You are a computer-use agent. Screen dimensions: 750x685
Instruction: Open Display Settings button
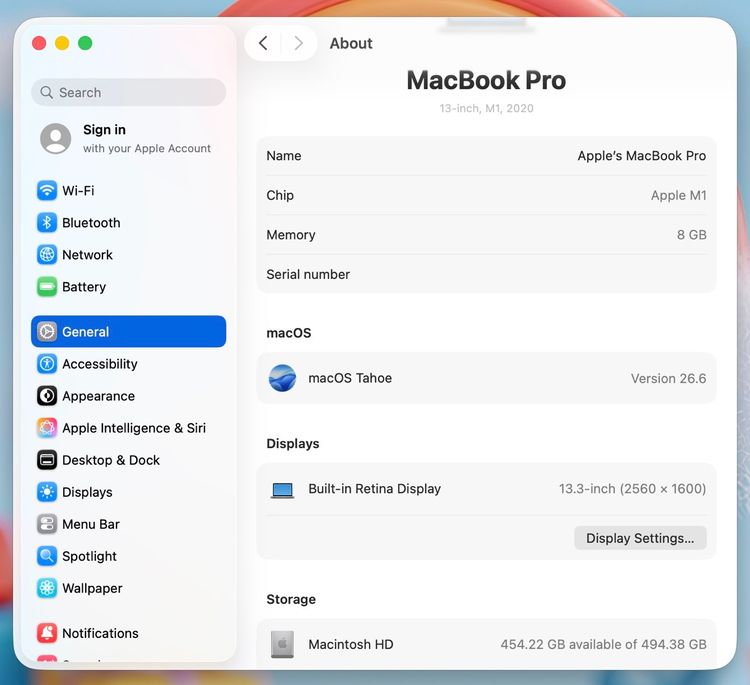(x=640, y=538)
